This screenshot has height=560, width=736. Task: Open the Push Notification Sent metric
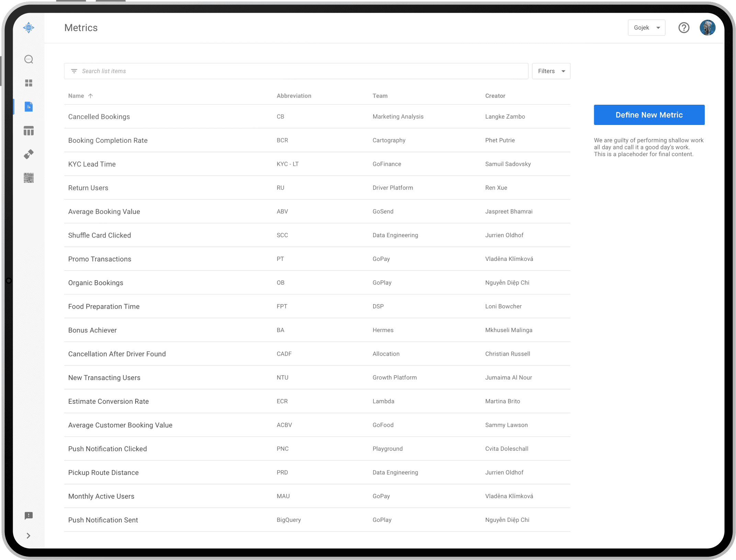point(103,519)
